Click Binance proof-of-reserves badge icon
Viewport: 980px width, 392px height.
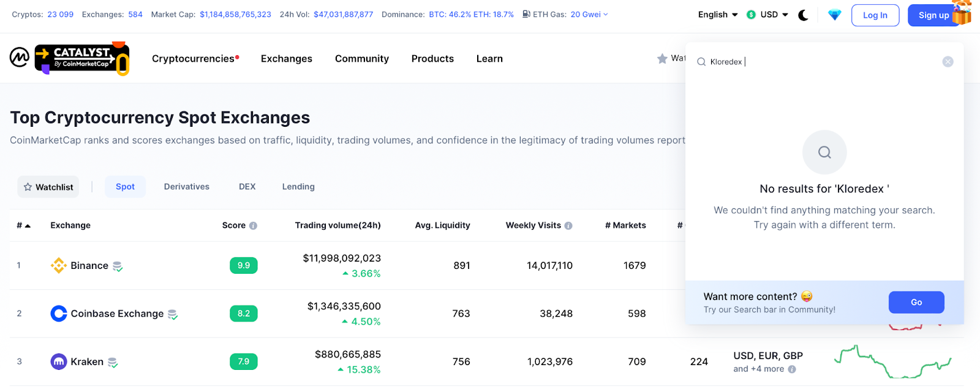(118, 266)
